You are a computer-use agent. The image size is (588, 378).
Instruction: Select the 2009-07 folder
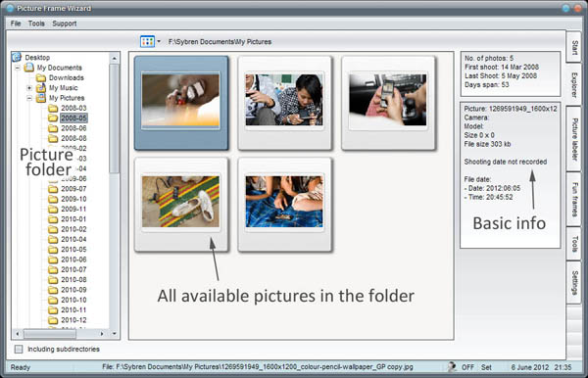[x=73, y=189]
